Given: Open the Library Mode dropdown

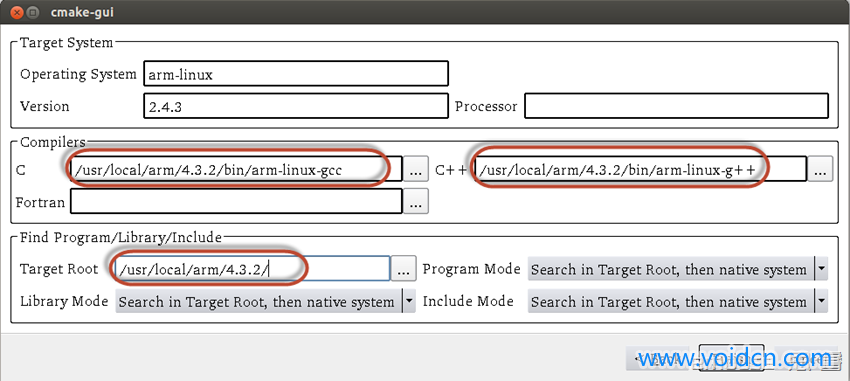Looking at the screenshot, I should [266, 301].
